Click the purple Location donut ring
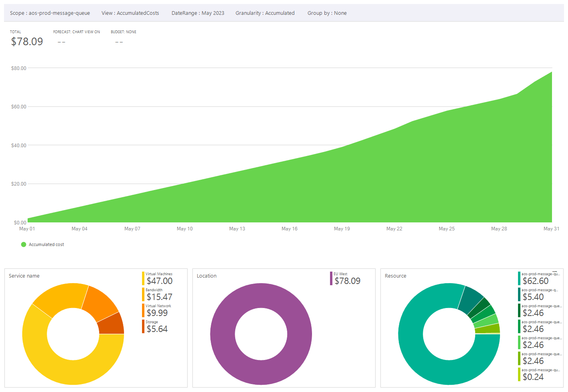Viewport: 568px width, 392px height. click(222, 334)
